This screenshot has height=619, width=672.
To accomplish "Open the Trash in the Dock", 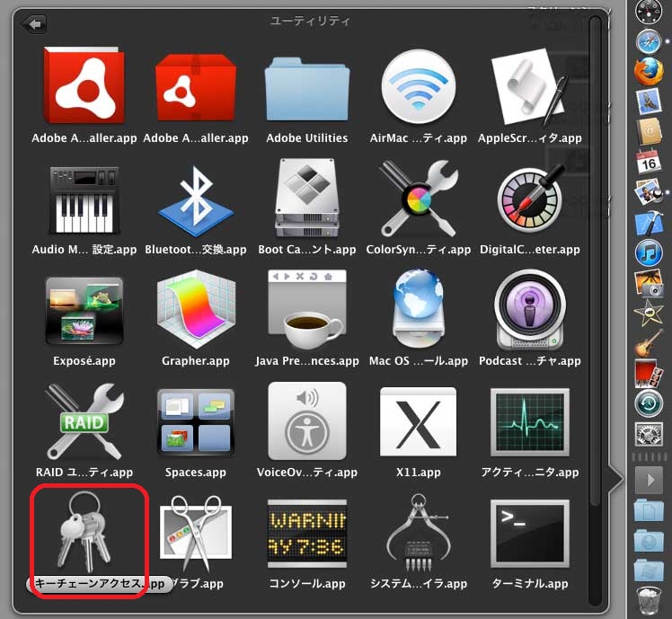I will pyautogui.click(x=648, y=599).
